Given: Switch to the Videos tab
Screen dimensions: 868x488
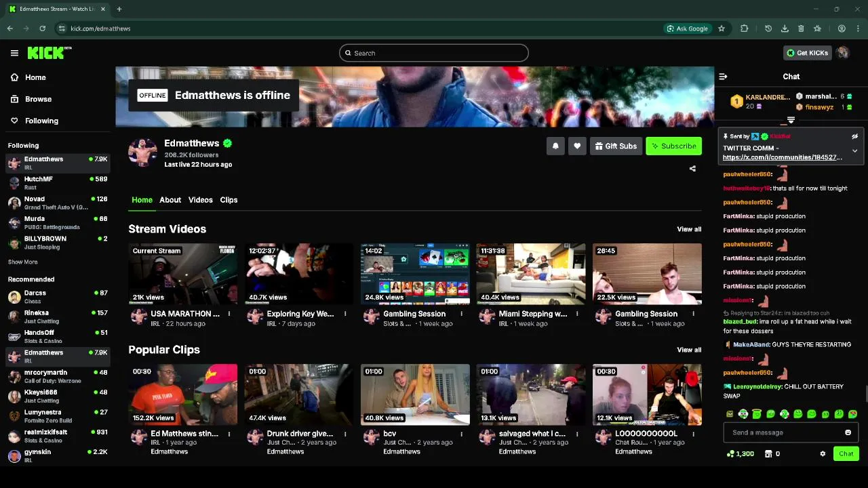Looking at the screenshot, I should click(x=200, y=200).
